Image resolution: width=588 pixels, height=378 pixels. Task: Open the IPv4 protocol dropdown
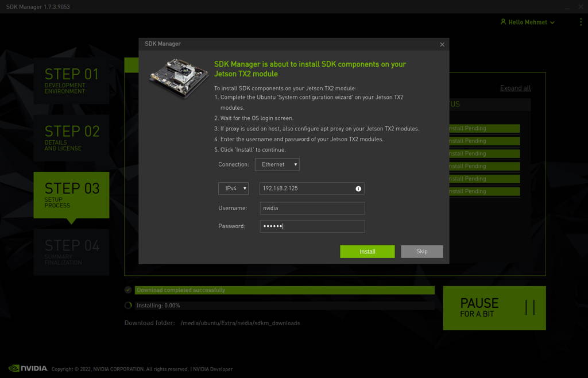click(233, 188)
